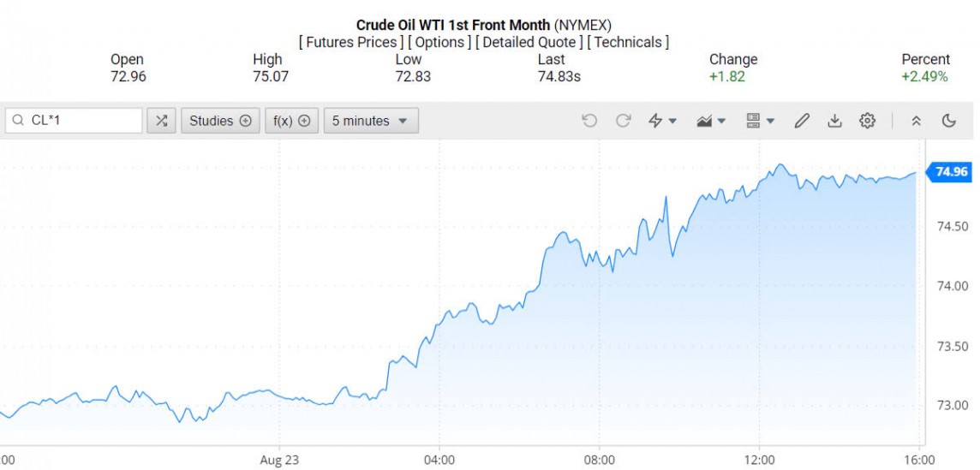Click the undo arrow icon
This screenshot has width=980, height=470.
point(589,121)
